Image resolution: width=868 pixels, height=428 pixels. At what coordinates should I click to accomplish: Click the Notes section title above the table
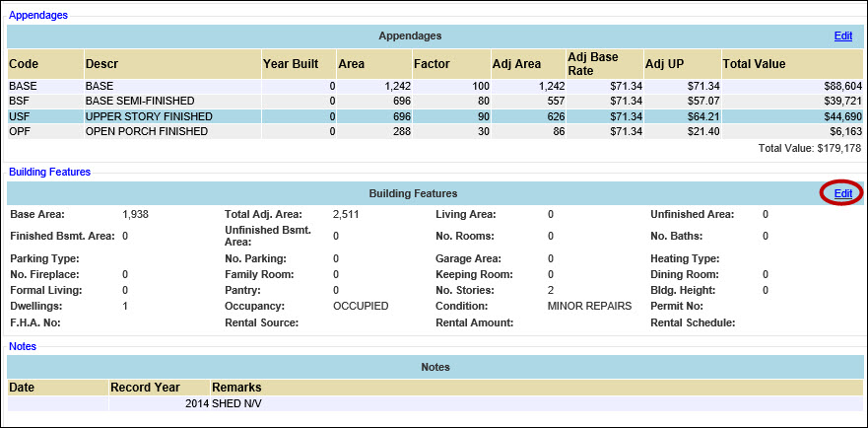tap(22, 346)
